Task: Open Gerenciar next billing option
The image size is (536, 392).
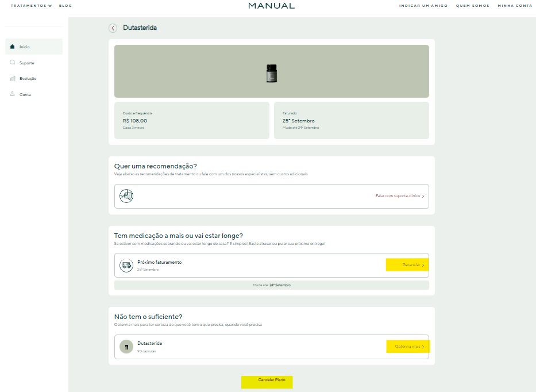Action: click(407, 265)
